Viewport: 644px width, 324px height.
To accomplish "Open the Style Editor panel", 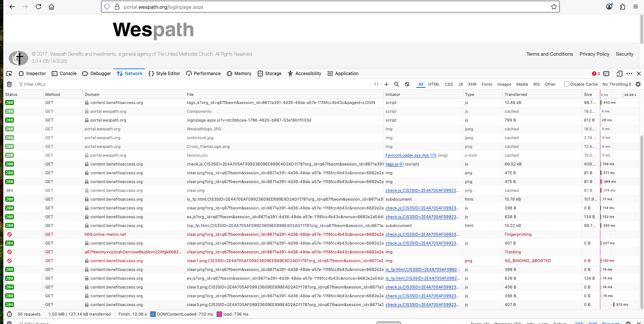I will (x=164, y=74).
